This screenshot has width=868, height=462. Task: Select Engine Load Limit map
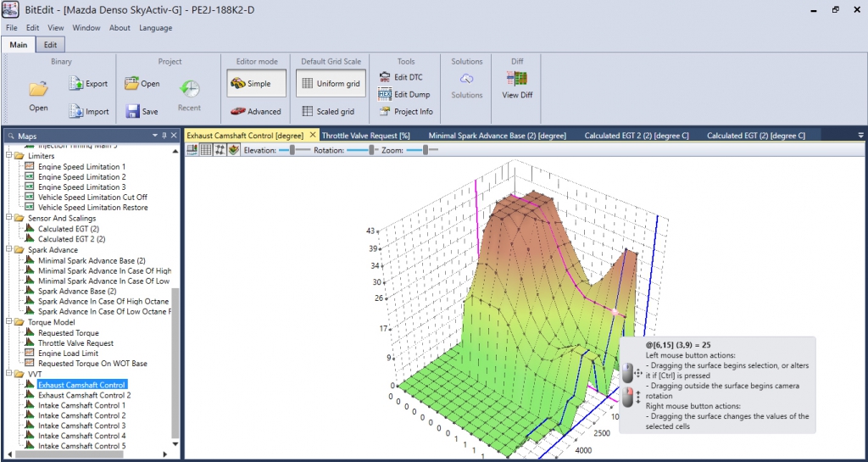[68, 353]
